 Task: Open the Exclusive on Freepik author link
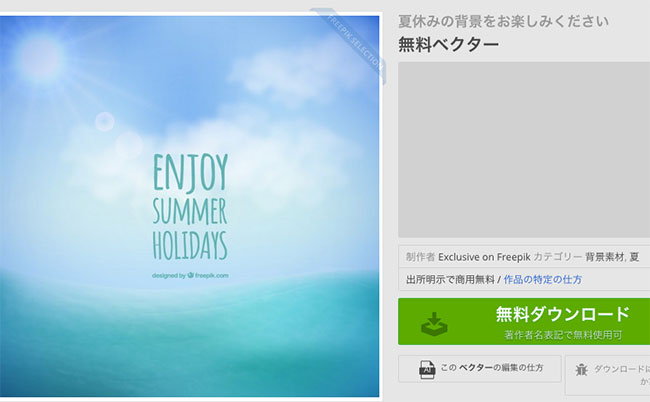[x=484, y=257]
